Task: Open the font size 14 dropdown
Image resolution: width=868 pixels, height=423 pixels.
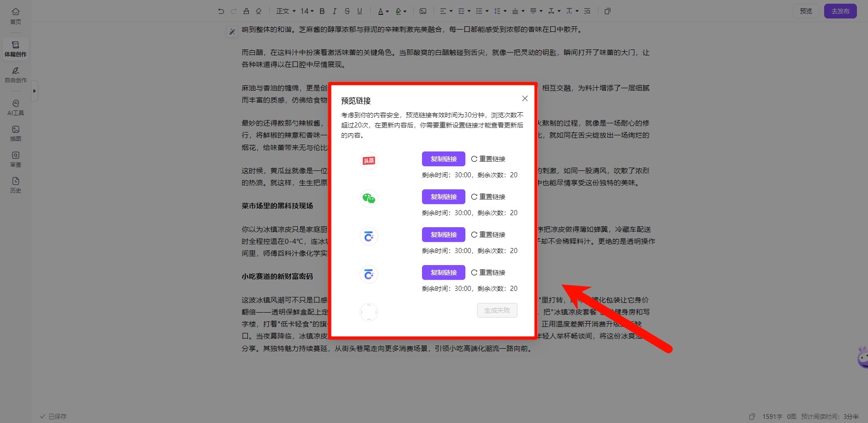Action: 307,11
